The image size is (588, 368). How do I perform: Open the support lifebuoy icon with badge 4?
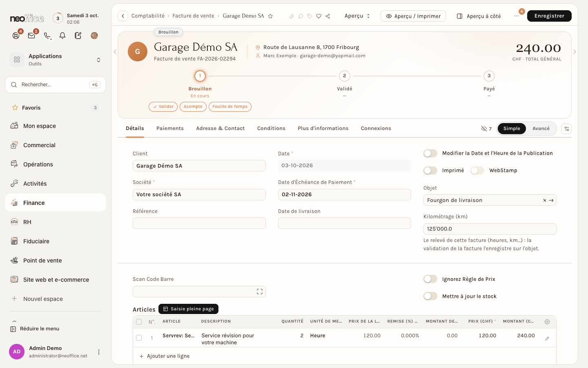click(x=16, y=36)
